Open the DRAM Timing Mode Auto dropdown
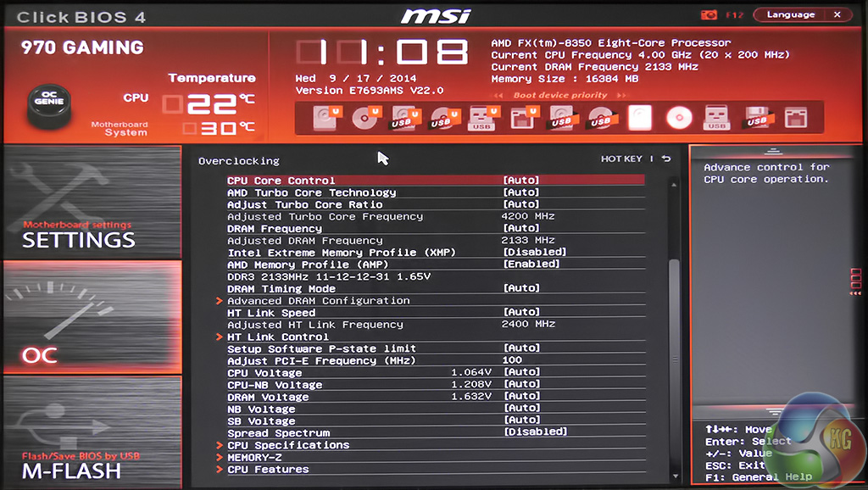868x490 pixels. [521, 288]
